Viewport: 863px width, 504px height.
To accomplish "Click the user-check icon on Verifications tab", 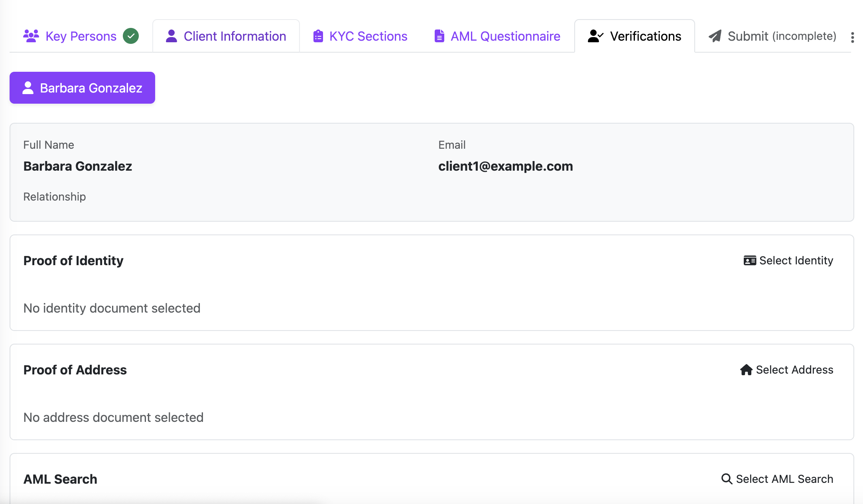I will 596,36.
